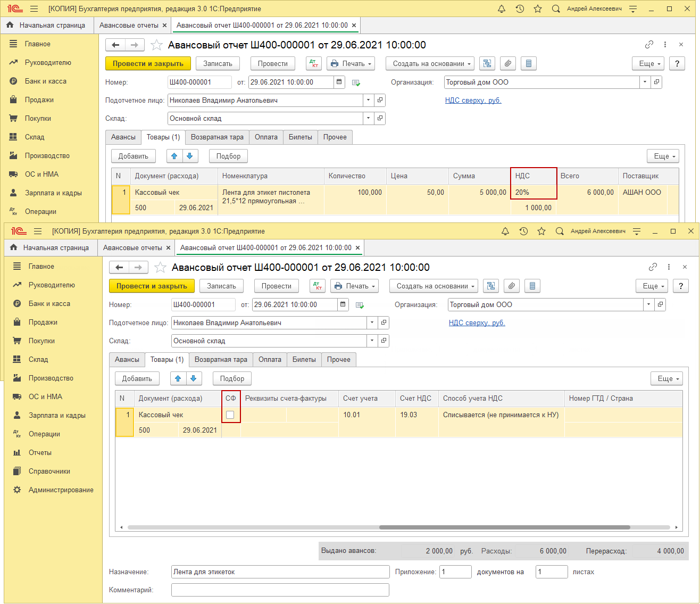Expand Подотчетное лицо dropdown in lower window
This screenshot has height=604, width=700.
(x=372, y=322)
